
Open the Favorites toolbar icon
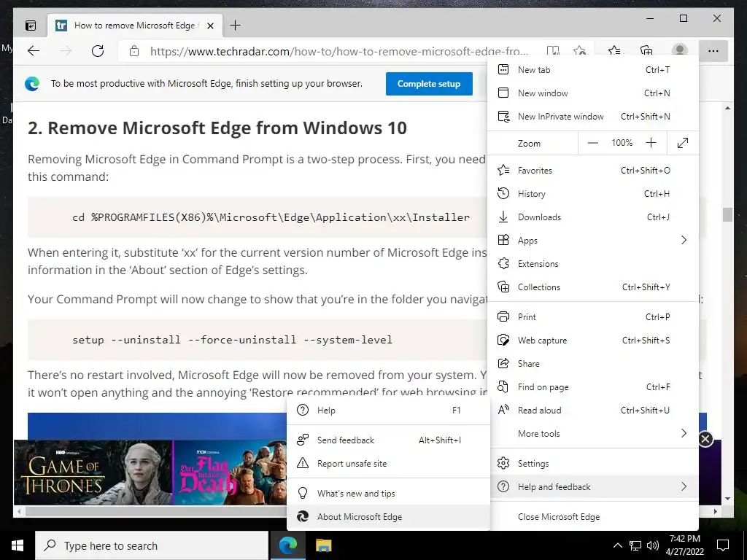pyautogui.click(x=614, y=50)
